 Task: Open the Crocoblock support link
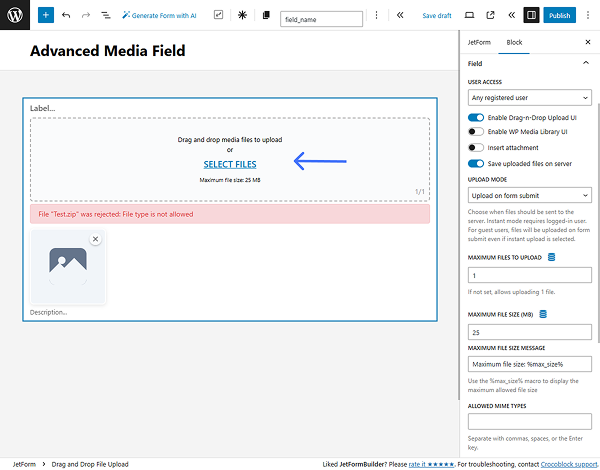click(x=569, y=464)
